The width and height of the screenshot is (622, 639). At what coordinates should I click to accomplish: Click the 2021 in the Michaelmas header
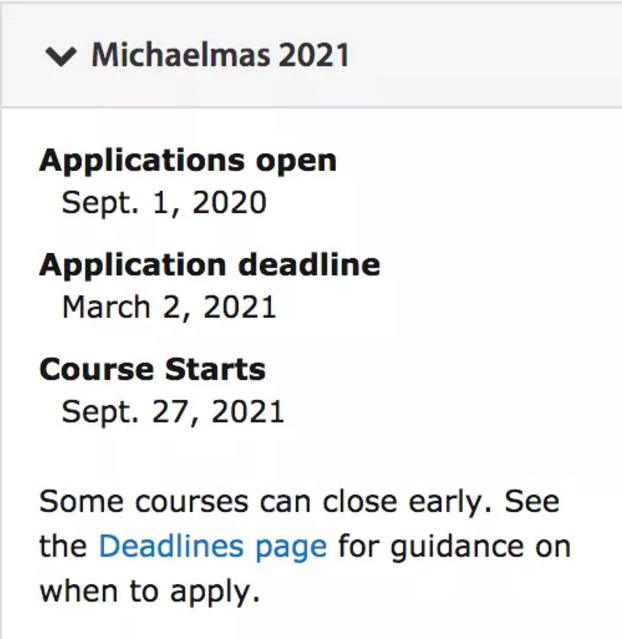click(313, 55)
